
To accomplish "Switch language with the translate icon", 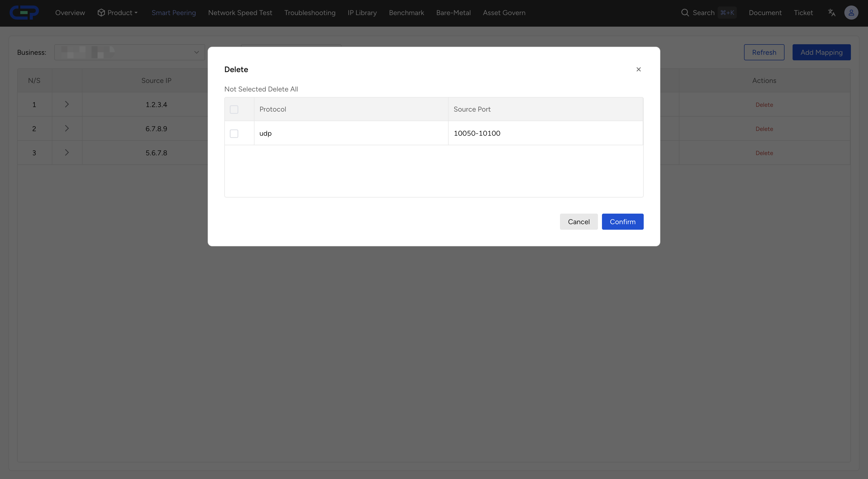I will (x=832, y=13).
